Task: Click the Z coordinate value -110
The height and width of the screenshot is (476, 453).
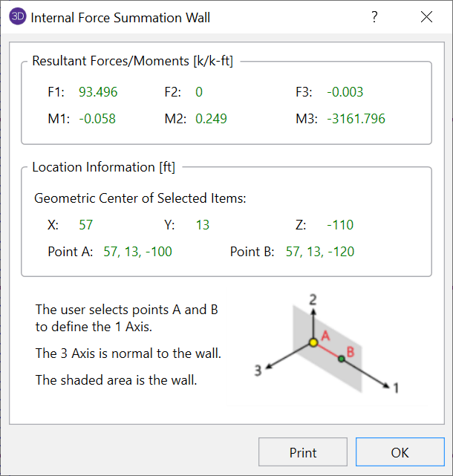Action: [340, 225]
